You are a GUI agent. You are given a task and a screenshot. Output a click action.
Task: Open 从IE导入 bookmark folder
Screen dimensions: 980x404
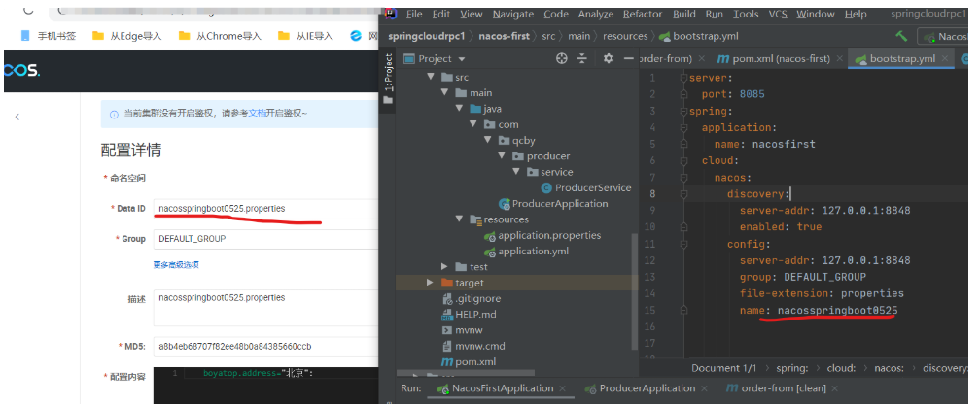pos(305,36)
